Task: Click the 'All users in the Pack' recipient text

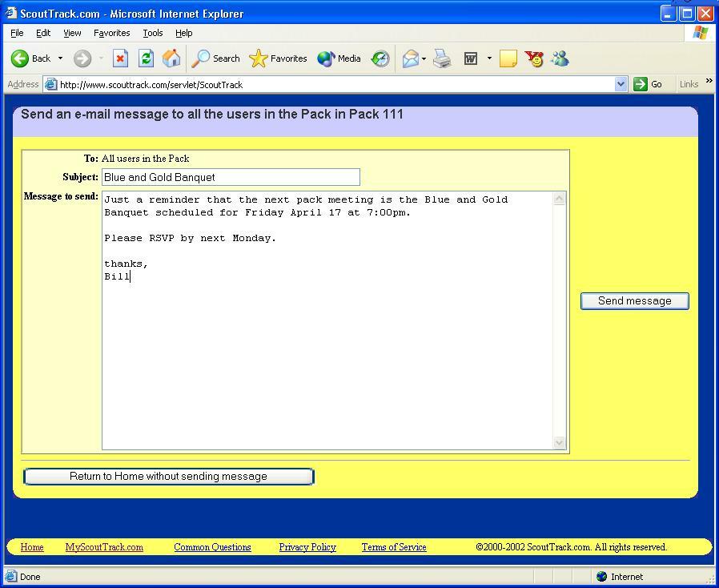Action: tap(146, 159)
